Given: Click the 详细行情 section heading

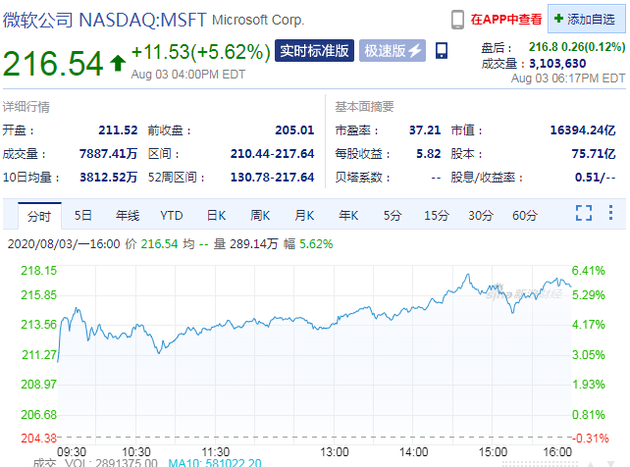Looking at the screenshot, I should point(26,107).
